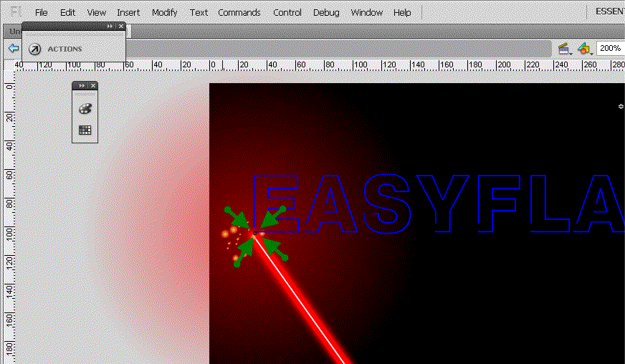Viewport: 625px width, 364px height.
Task: Close the Actions floating panel
Action: [x=121, y=27]
